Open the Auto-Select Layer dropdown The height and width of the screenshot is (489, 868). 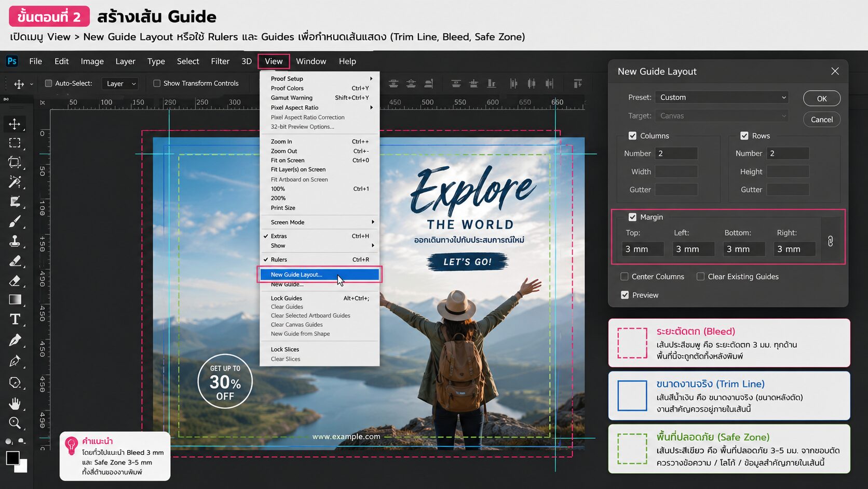coord(120,84)
